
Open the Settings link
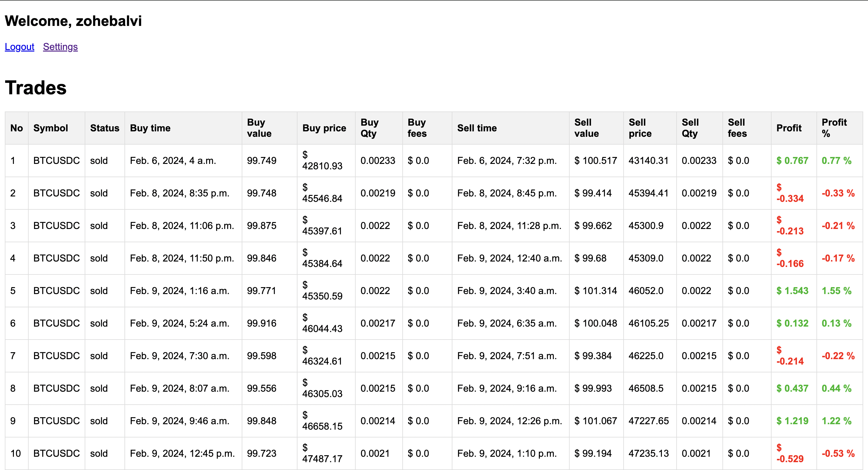pyautogui.click(x=60, y=47)
